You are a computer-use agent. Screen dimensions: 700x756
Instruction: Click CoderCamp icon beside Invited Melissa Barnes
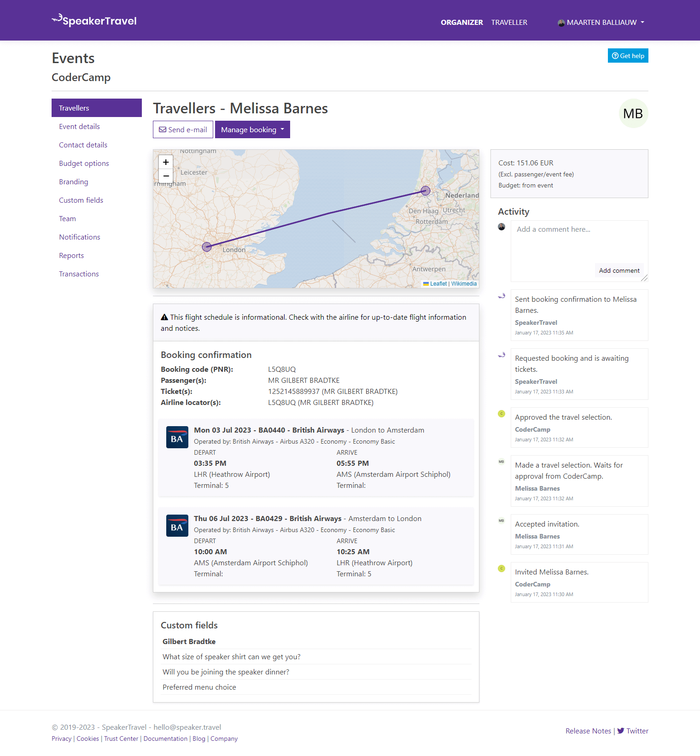coord(502,568)
